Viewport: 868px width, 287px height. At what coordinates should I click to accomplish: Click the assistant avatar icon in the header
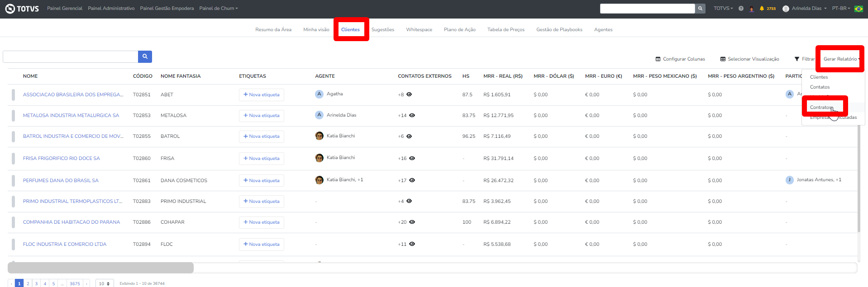751,9
